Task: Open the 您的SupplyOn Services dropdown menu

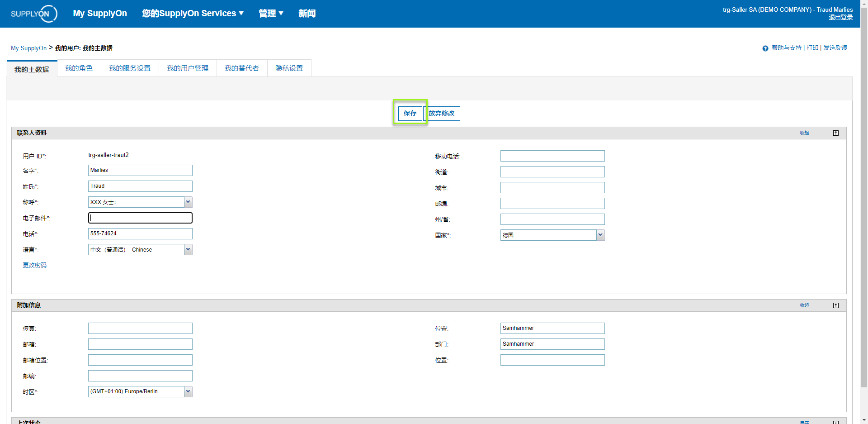Action: click(x=193, y=14)
